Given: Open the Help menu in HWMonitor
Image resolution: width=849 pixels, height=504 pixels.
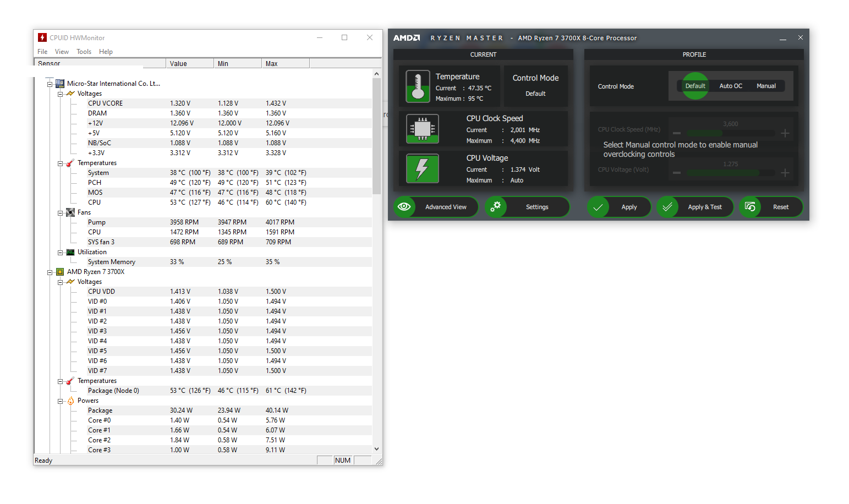Looking at the screenshot, I should 106,52.
